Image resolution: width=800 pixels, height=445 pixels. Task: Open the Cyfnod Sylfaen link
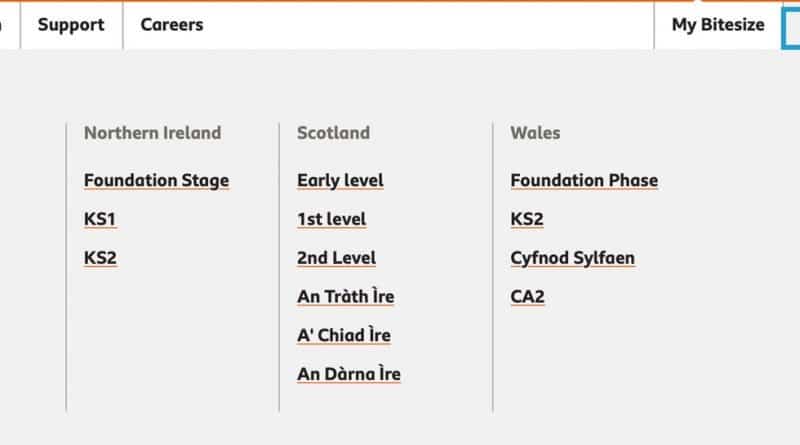pos(572,258)
